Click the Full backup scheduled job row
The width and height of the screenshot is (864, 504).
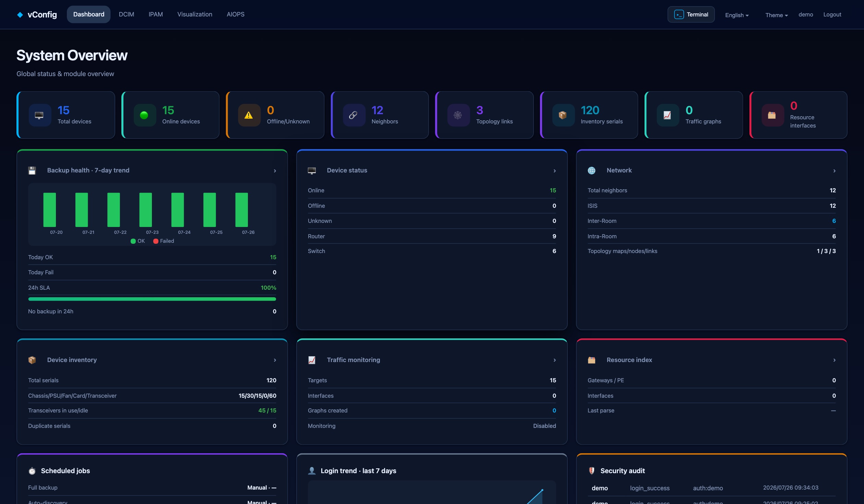point(152,488)
